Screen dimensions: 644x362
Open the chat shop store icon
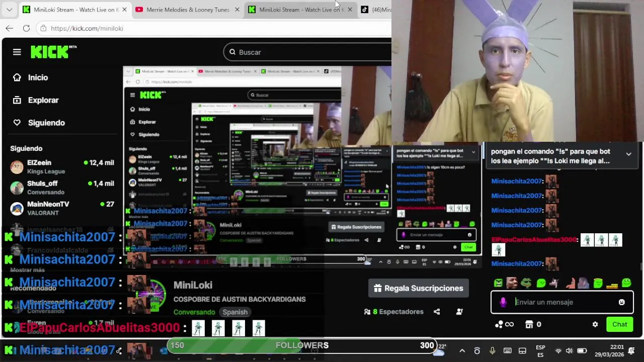[529, 324]
